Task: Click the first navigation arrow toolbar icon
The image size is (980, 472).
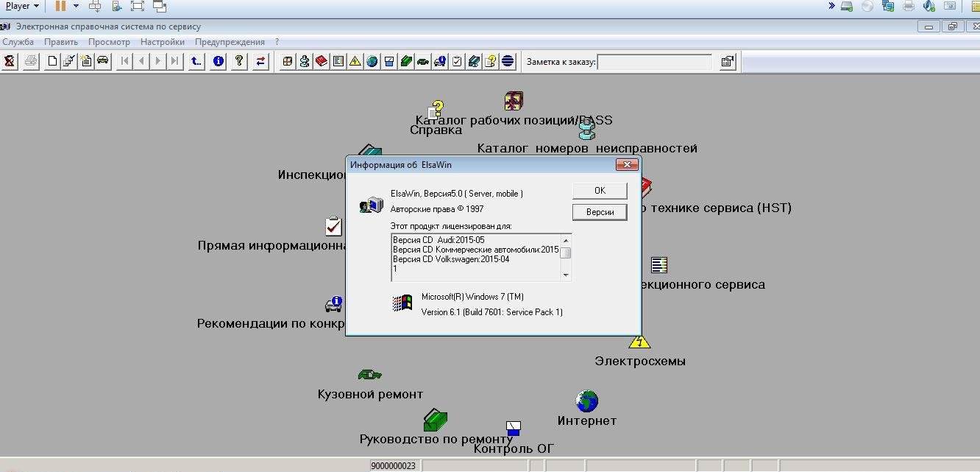Action: click(x=124, y=62)
